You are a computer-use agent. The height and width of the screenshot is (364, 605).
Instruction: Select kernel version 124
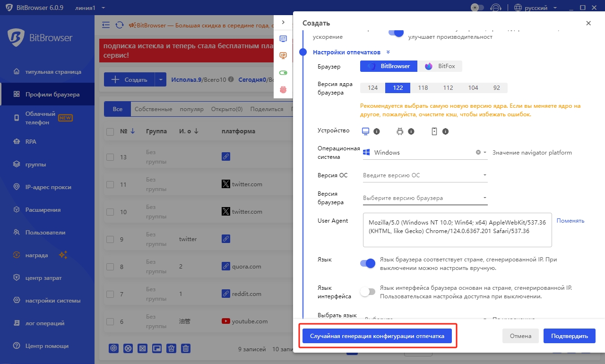[x=372, y=88]
